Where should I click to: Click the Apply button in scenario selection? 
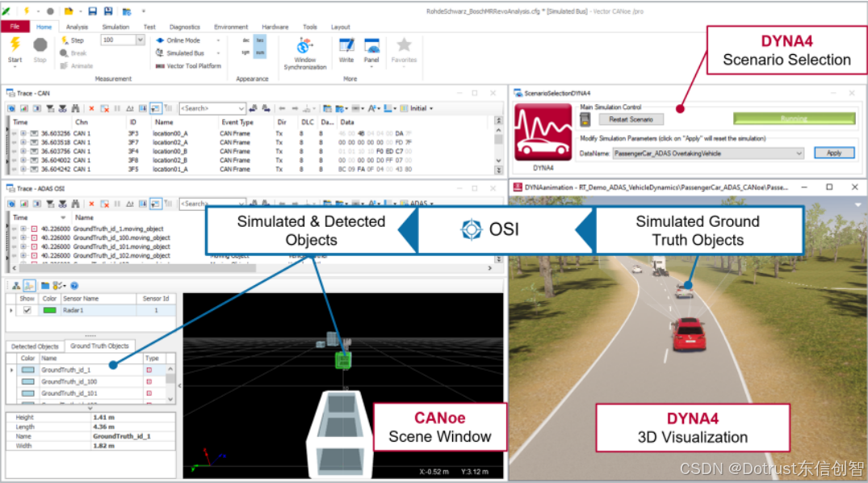[x=834, y=153]
